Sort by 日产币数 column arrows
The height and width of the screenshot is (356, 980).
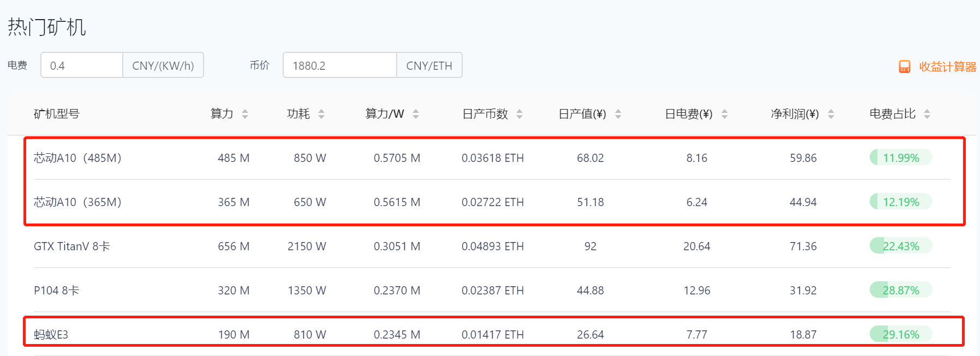click(x=519, y=114)
